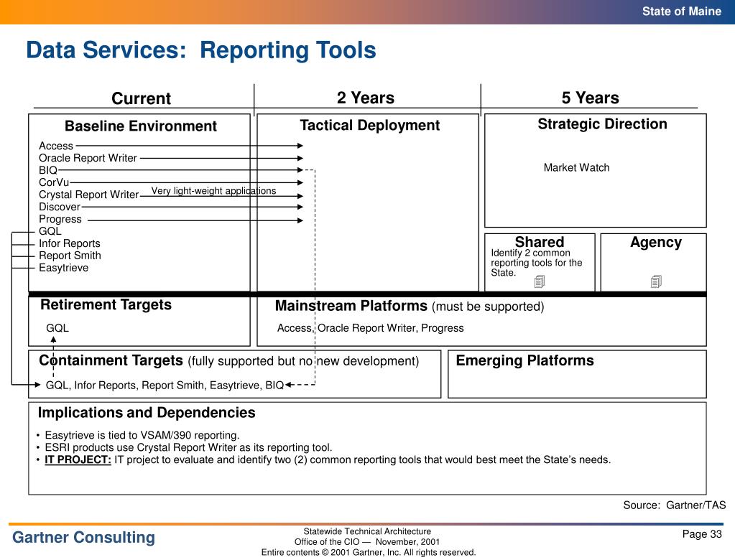Click 'Market Watch' under Strategic Direction
This screenshot has width=735, height=560.
point(576,167)
